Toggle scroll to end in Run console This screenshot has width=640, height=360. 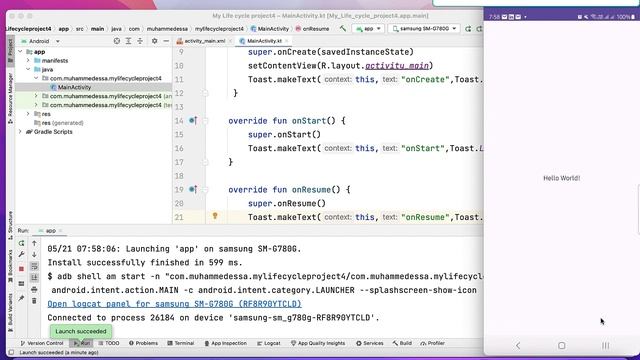[34, 278]
